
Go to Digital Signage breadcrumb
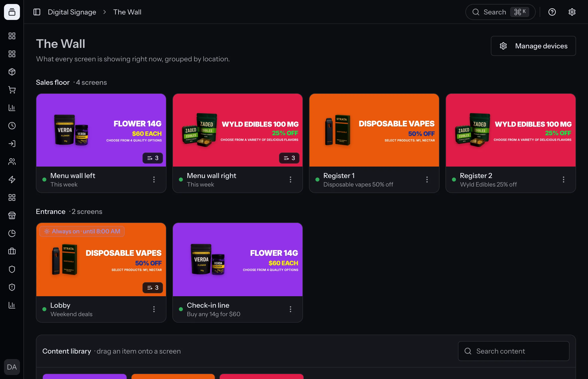(72, 12)
